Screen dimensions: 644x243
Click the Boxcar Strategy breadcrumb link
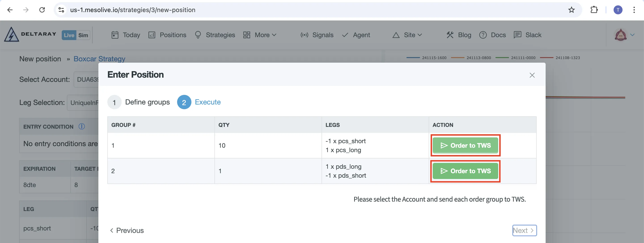99,59
